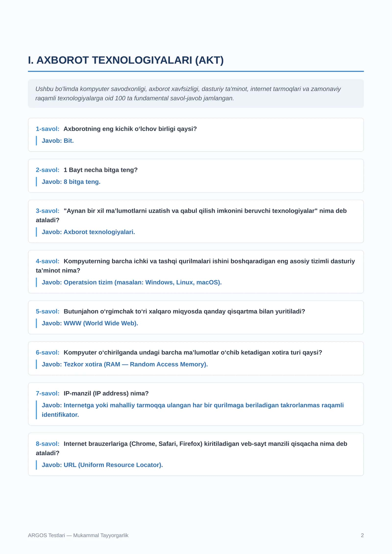Select the italic intro paragraph about 100 savol-javob
This screenshot has height=554, width=392.
(188, 94)
